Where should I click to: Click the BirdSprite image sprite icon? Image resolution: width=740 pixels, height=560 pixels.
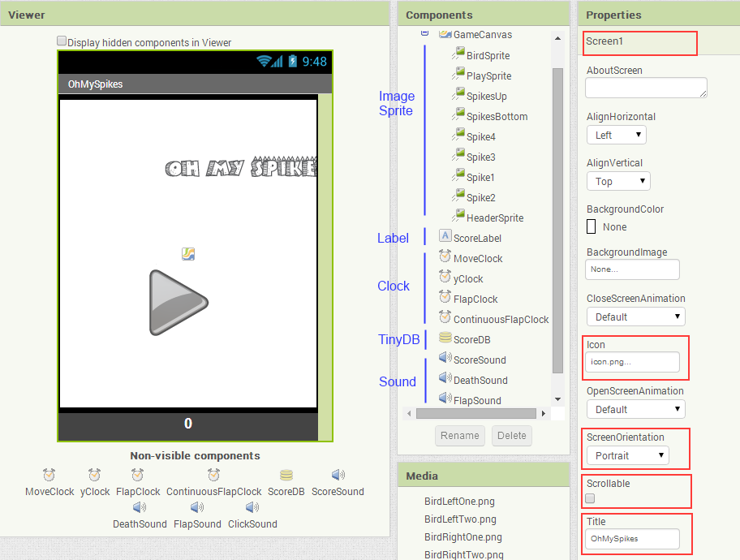click(x=458, y=55)
